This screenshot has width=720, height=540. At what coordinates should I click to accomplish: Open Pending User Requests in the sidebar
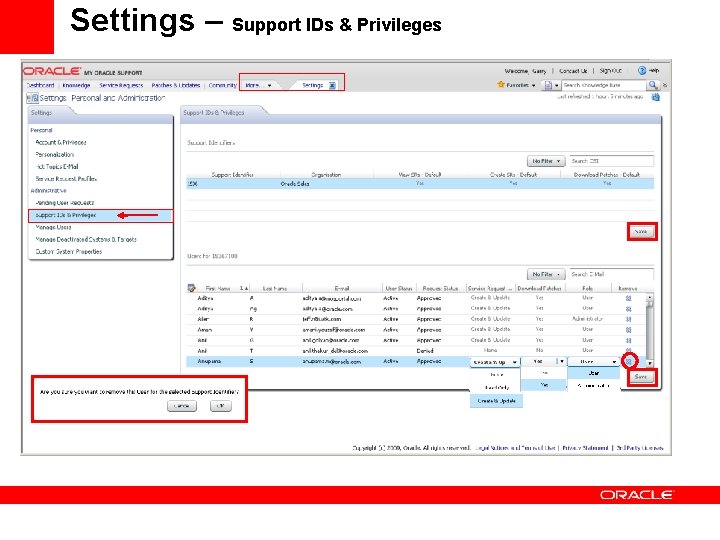coord(65,202)
